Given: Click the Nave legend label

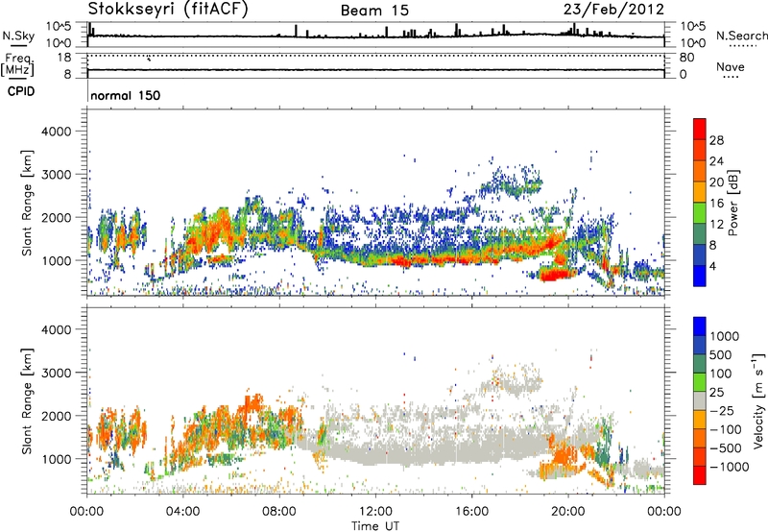Looking at the screenshot, I should (731, 66).
